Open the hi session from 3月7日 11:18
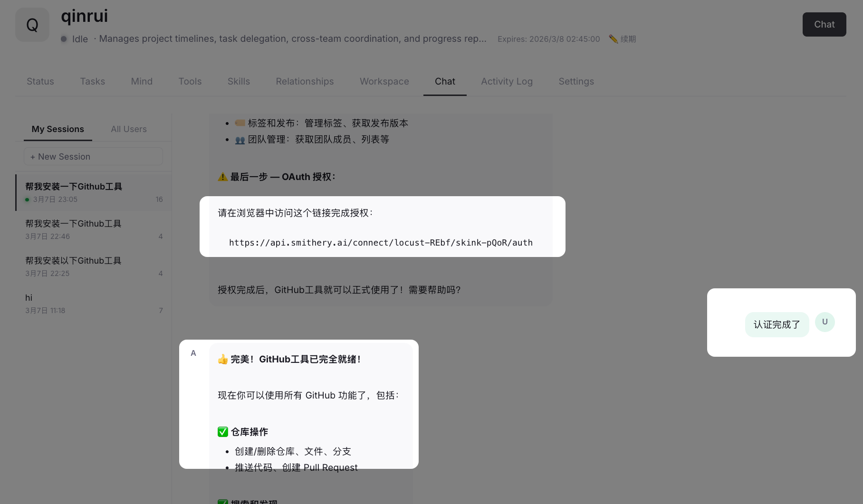The height and width of the screenshot is (504, 863). [x=94, y=304]
